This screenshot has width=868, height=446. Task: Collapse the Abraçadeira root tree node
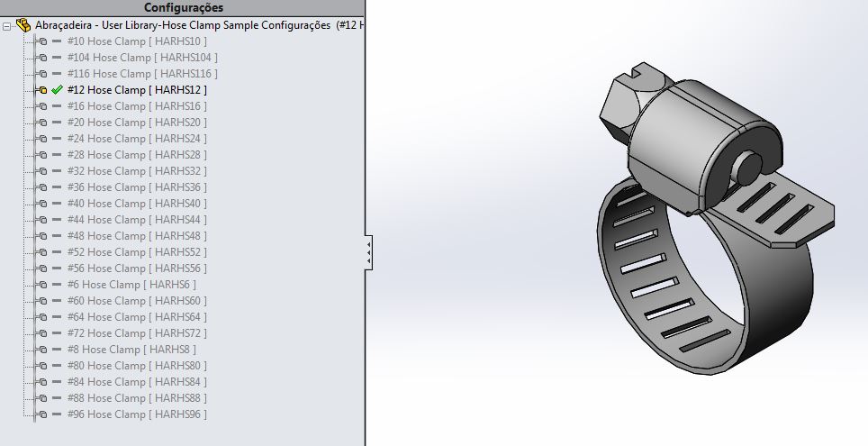point(6,25)
